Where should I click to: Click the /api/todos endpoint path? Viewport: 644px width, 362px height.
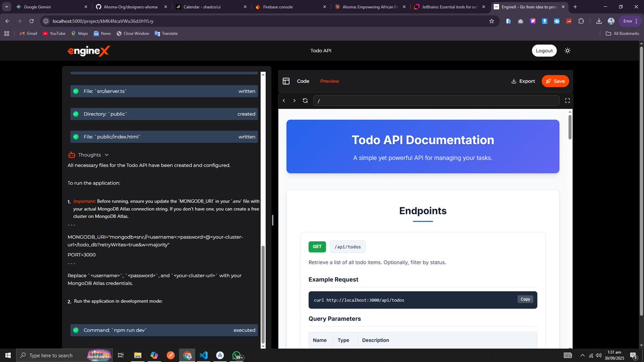(x=348, y=247)
